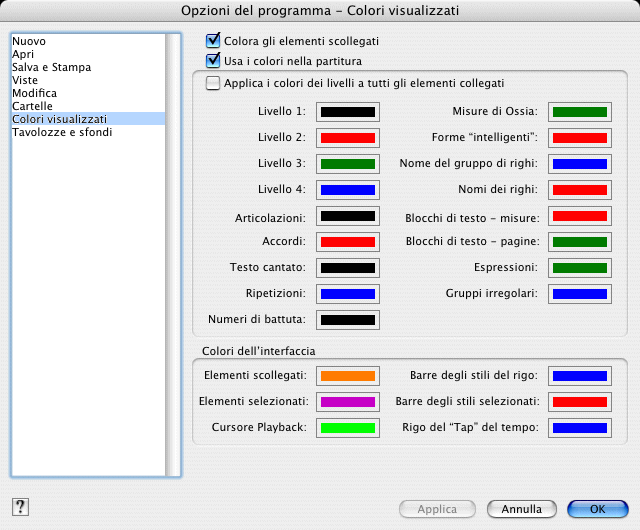
Task: Select the 'Cartelle' category
Action: click(x=33, y=106)
